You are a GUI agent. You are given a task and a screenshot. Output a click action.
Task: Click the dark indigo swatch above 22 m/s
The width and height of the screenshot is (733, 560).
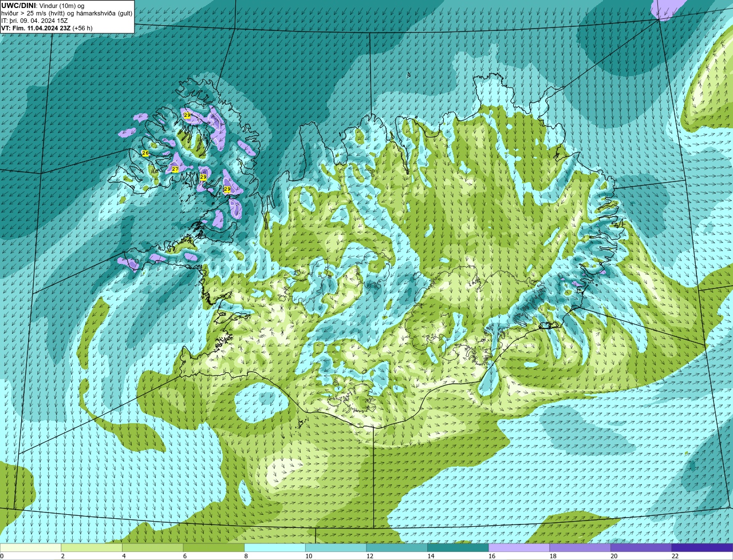(702, 547)
